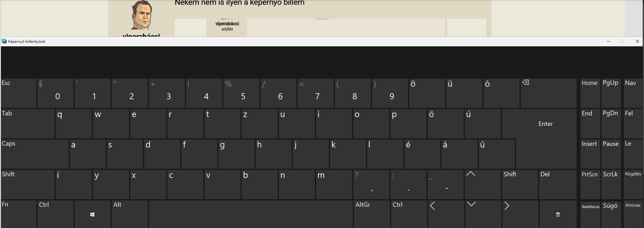644x228 pixels.
Task: Click the number 9 key
Action: pos(390,93)
